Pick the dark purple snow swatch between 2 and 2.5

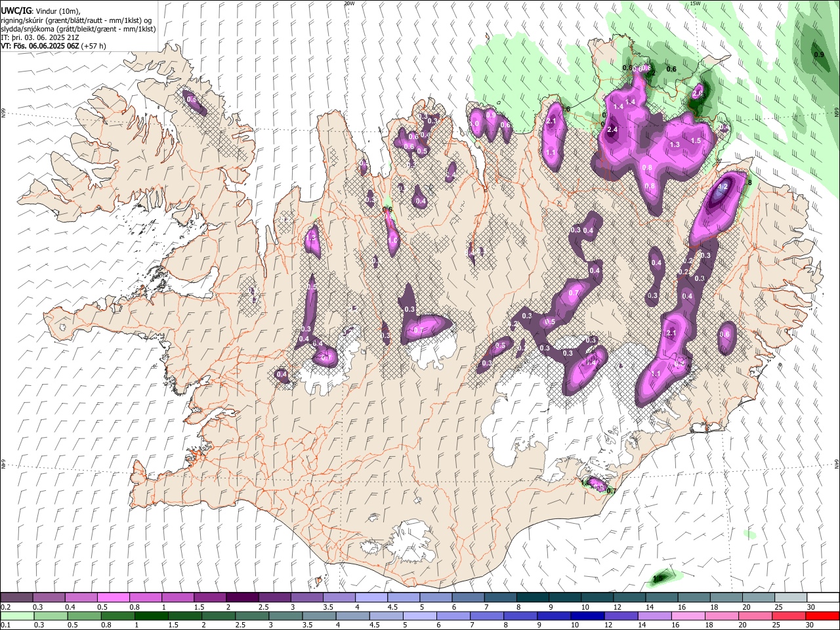(242, 598)
